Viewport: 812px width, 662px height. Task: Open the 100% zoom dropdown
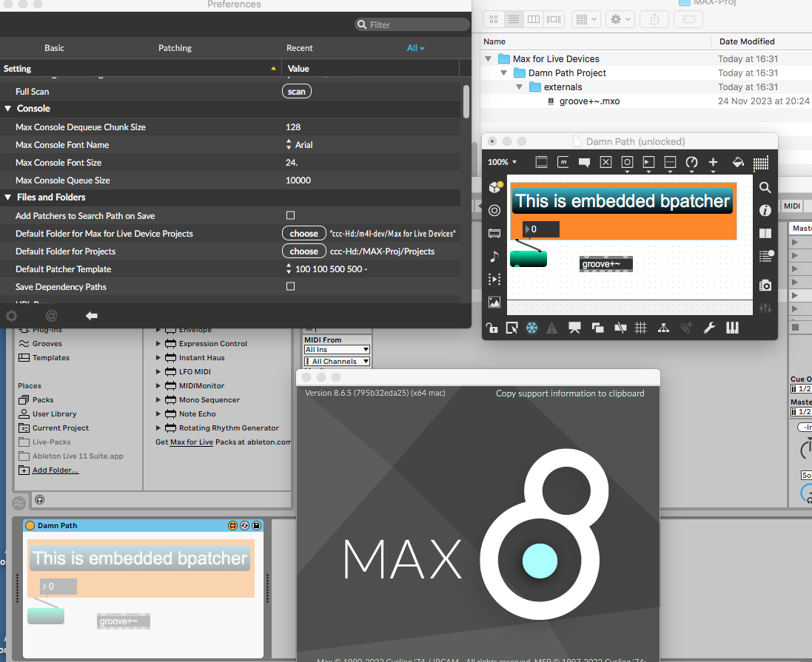click(x=502, y=162)
